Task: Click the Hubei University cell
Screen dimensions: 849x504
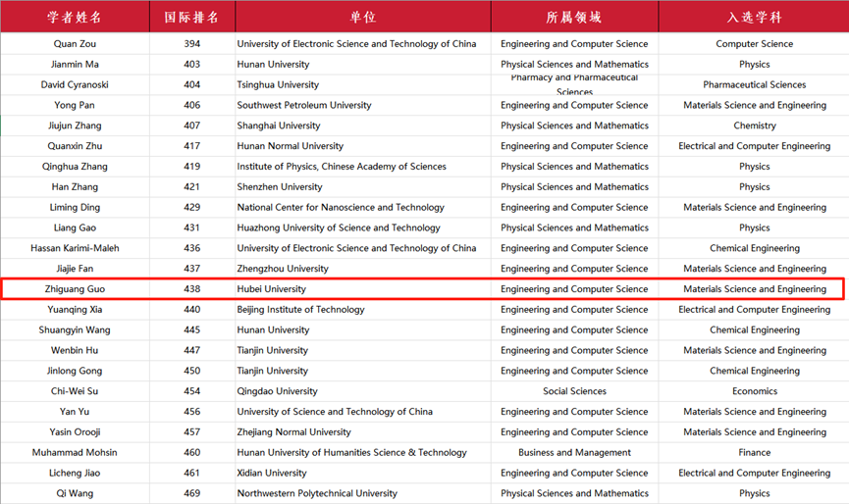Action: (x=272, y=289)
